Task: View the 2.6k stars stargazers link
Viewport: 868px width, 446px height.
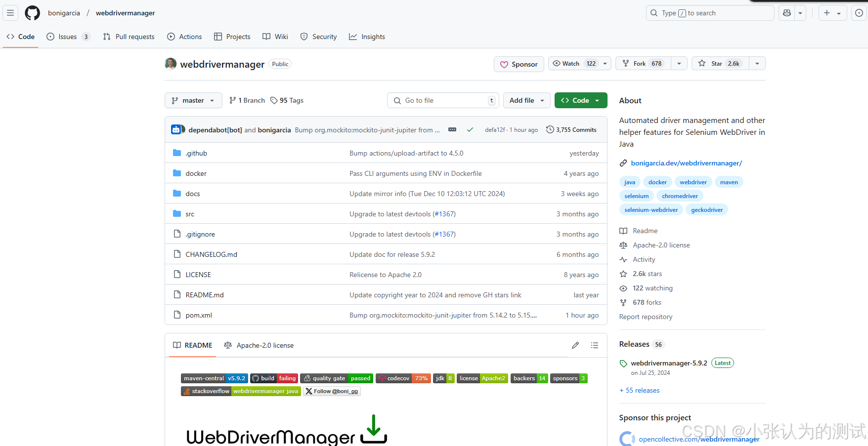Action: pos(647,274)
